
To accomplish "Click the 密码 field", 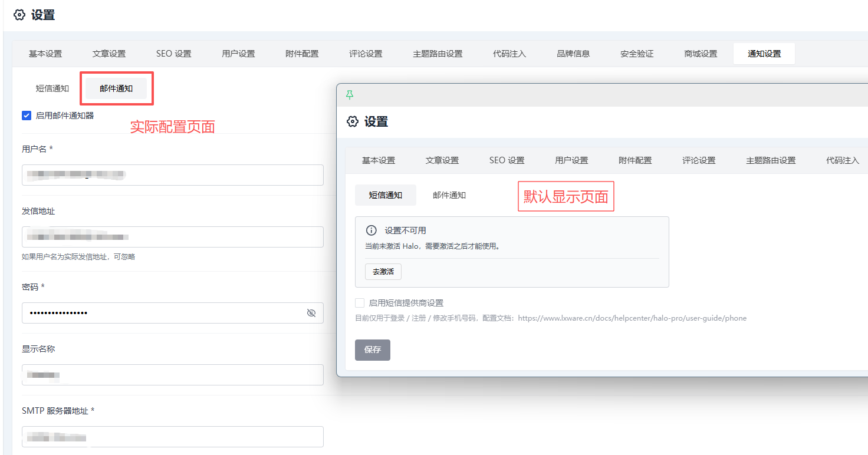I will click(162, 313).
